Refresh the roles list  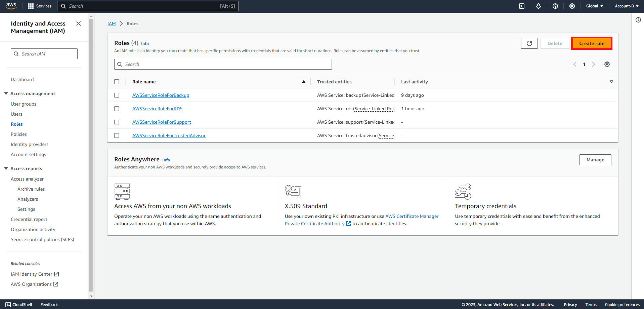coord(529,43)
